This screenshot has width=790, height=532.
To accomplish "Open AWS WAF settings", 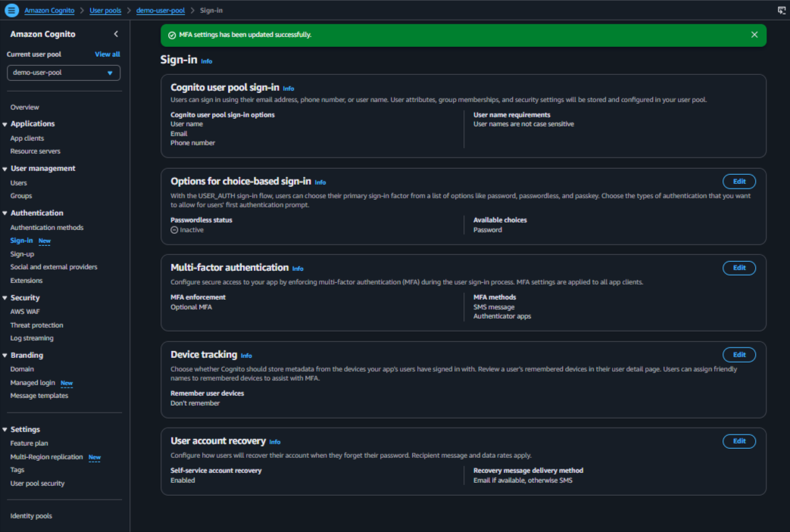I will pyautogui.click(x=25, y=312).
